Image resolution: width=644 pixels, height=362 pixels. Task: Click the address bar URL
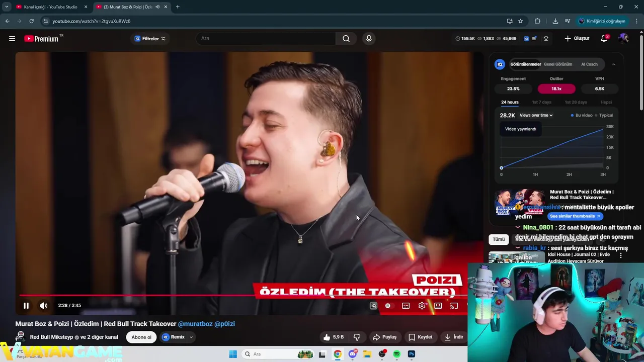pyautogui.click(x=92, y=21)
